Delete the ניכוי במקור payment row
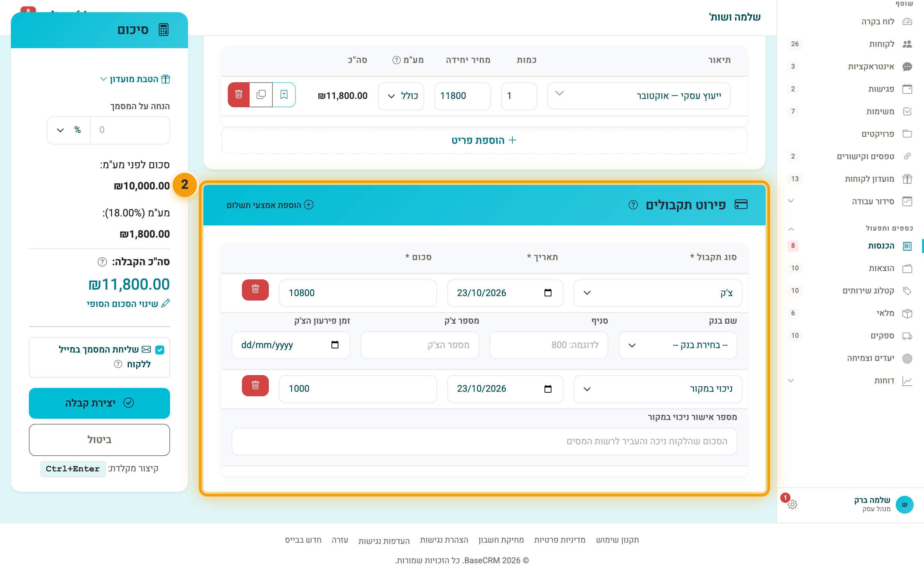 click(255, 386)
